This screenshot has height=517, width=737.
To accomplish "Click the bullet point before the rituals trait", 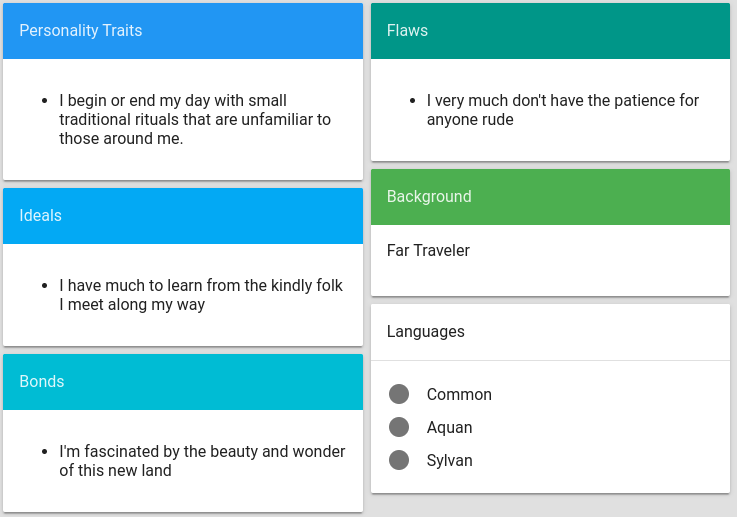I will click(44, 101).
